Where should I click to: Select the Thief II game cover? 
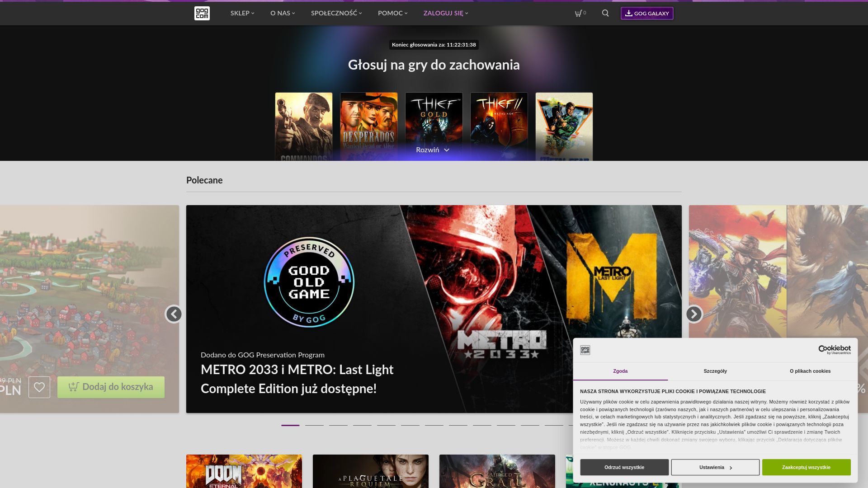499,127
